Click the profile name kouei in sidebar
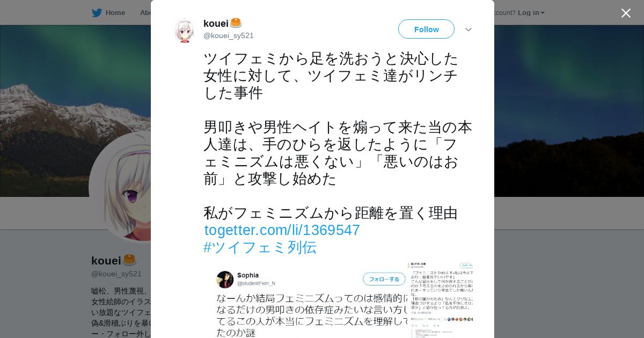 coord(106,261)
